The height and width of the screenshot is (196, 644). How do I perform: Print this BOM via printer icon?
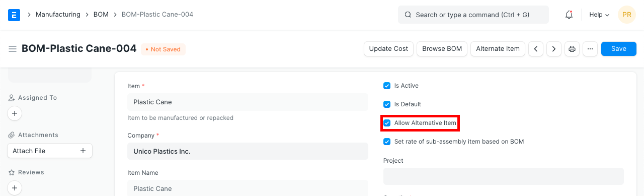pyautogui.click(x=572, y=49)
